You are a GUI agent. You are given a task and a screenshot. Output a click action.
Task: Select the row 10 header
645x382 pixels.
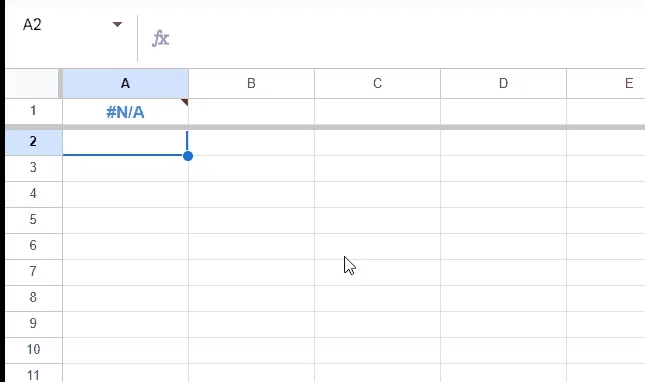point(34,350)
